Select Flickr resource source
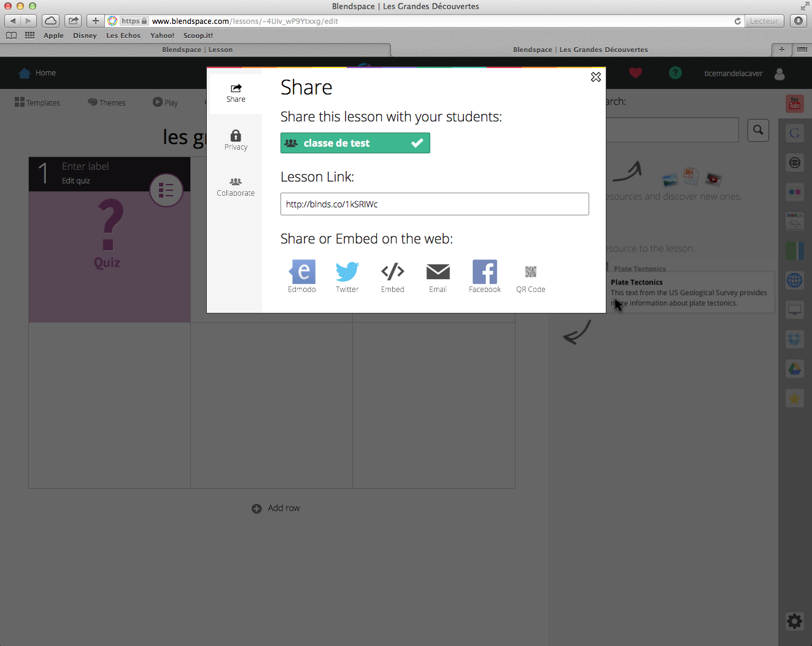812x646 pixels. coord(795,192)
